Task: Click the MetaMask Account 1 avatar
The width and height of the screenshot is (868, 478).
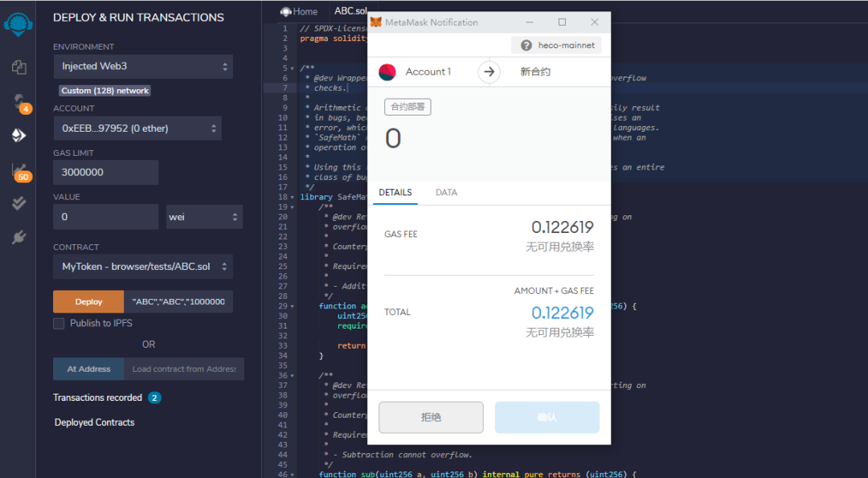Action: (x=387, y=72)
